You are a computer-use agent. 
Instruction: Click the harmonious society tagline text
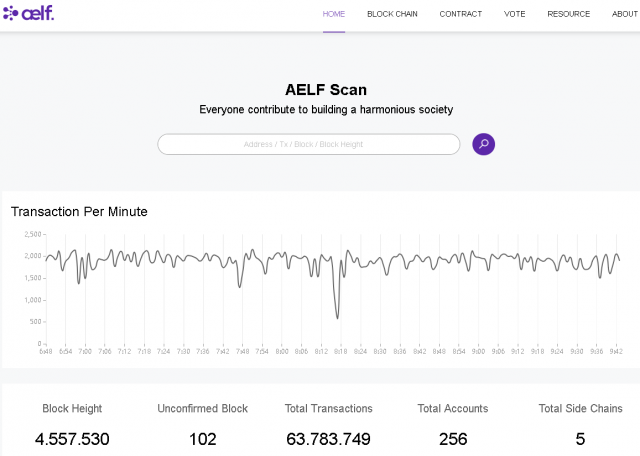pos(326,109)
